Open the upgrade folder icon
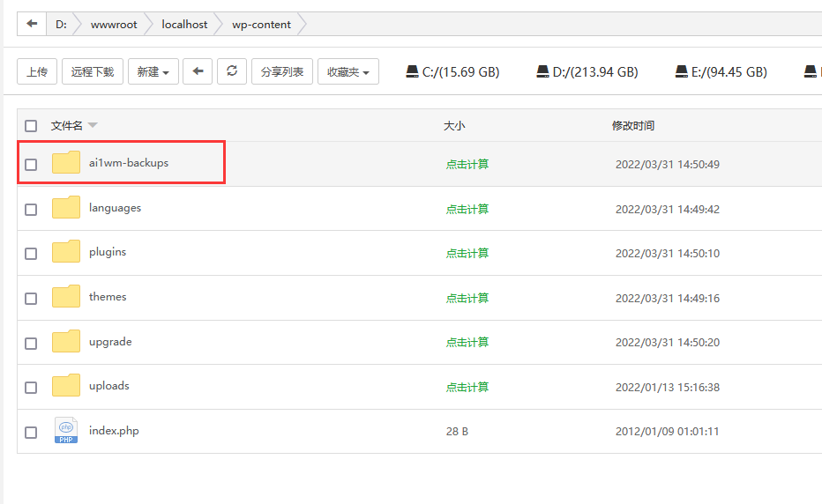The image size is (822, 504). [66, 341]
